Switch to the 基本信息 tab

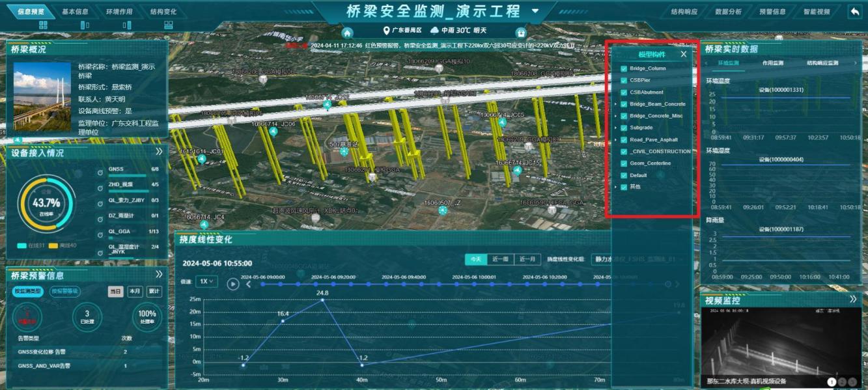tap(76, 12)
